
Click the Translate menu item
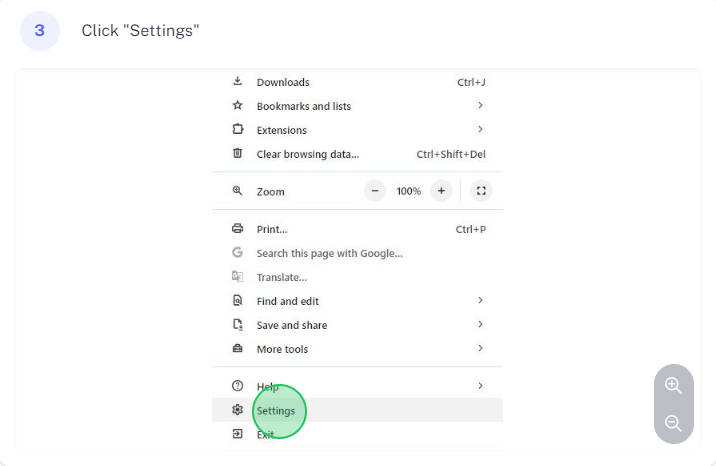(357, 277)
